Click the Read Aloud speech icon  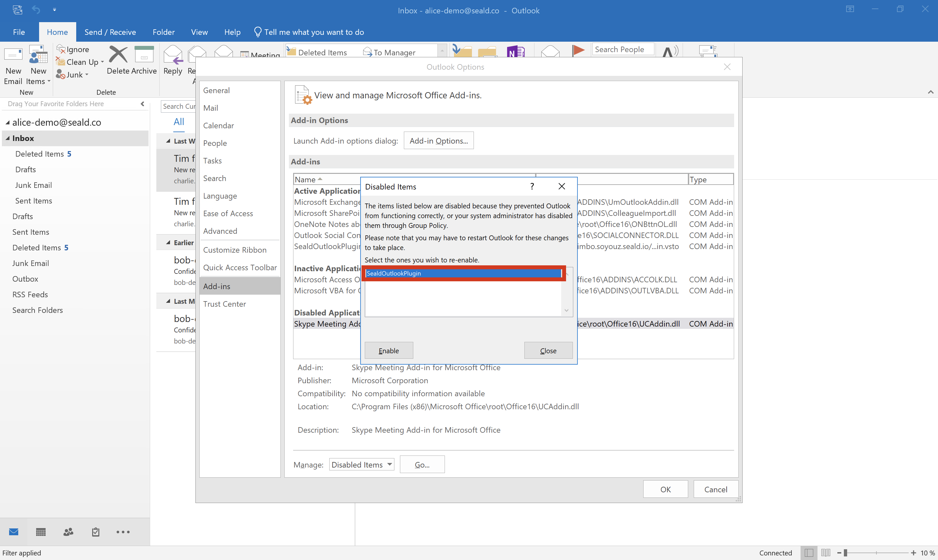click(670, 51)
